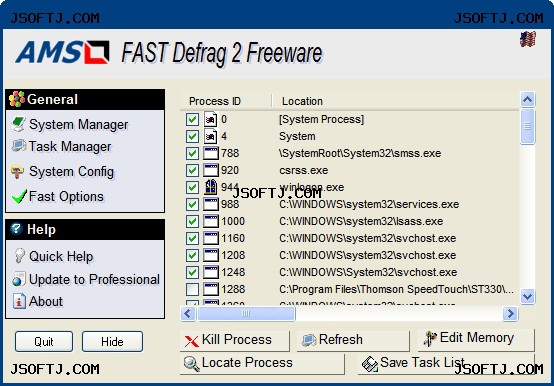Click the horizontal scrollbar left arrow
The width and height of the screenshot is (554, 386).
(188, 313)
